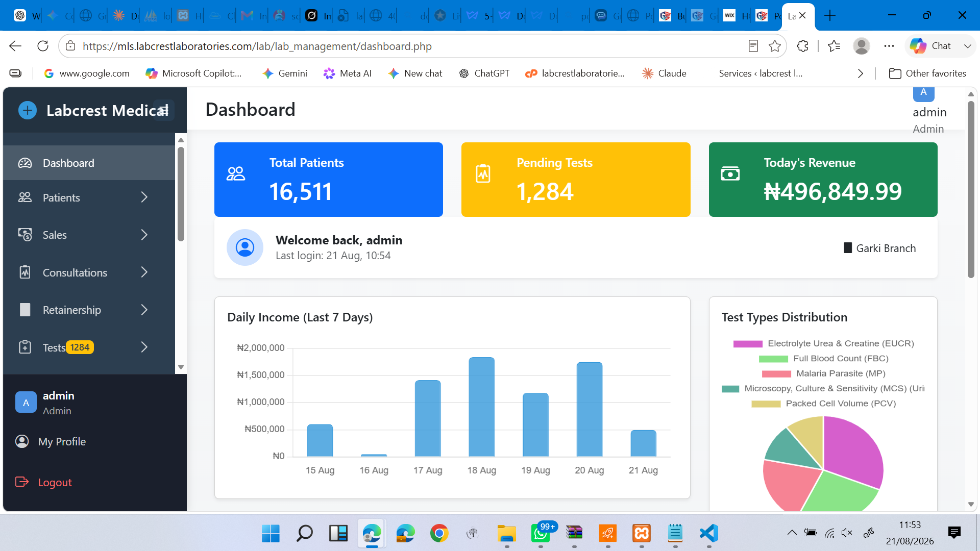Viewport: 980px width, 551px height.
Task: Open browser settings ellipsis menu
Action: coord(889,46)
